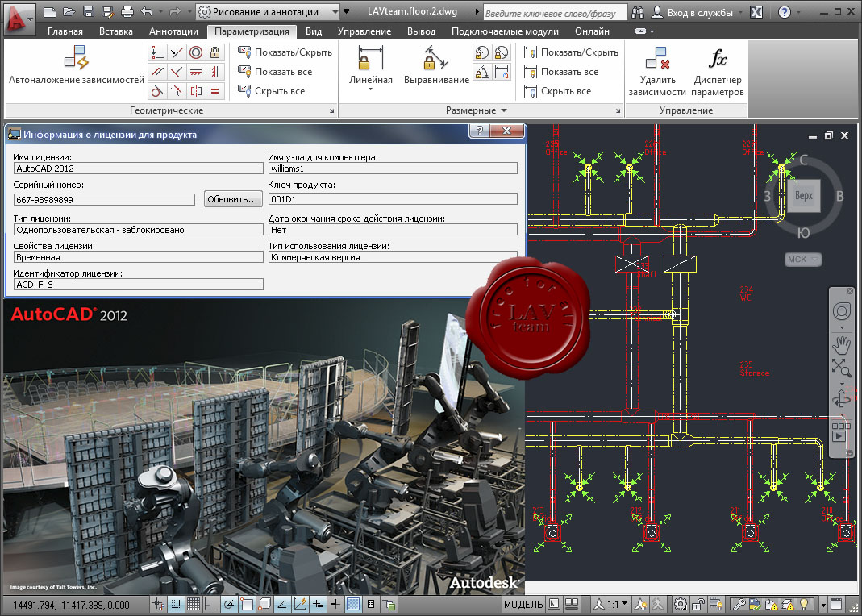Click the SteeringWheels navigation icon
862x616 pixels.
pos(841,311)
